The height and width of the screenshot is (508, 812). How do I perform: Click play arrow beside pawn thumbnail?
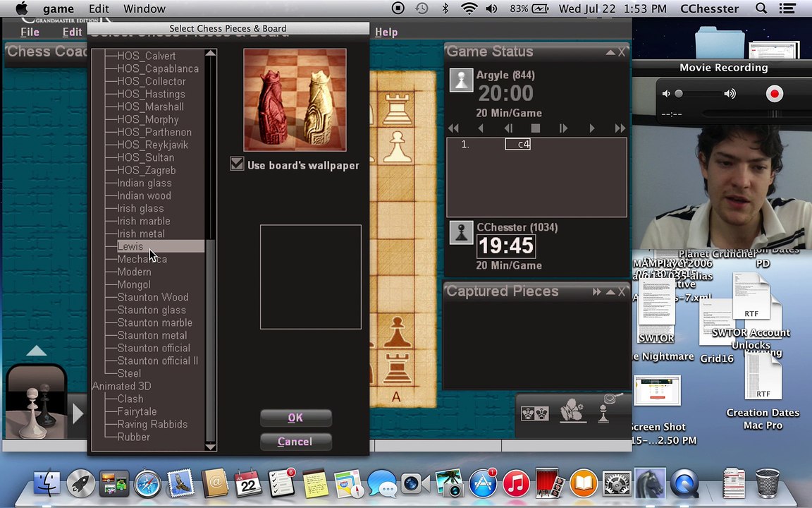click(x=78, y=413)
